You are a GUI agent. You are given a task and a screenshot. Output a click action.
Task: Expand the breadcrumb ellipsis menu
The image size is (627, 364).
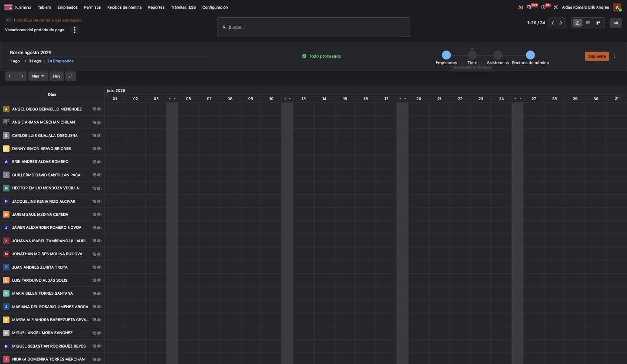[x=8, y=20]
